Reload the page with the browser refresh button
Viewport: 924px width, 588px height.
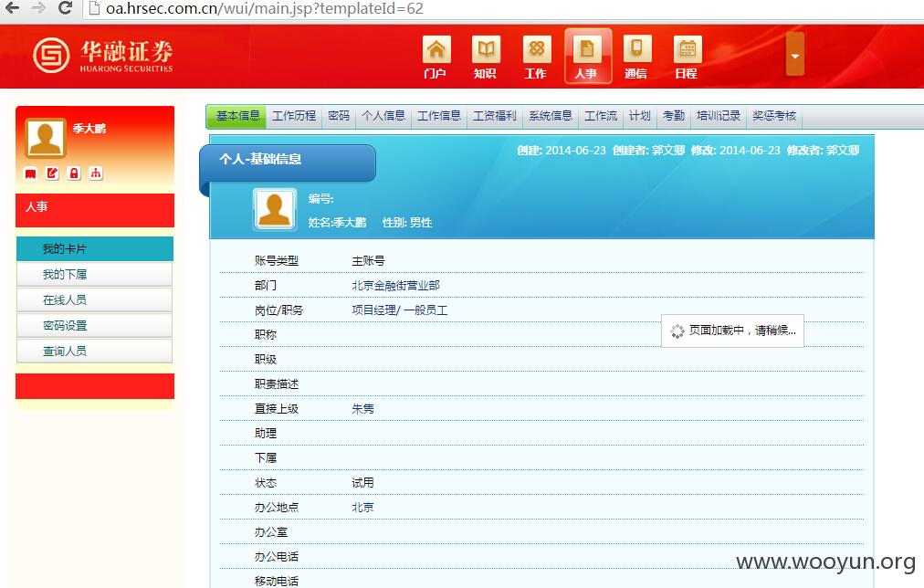coord(66,8)
